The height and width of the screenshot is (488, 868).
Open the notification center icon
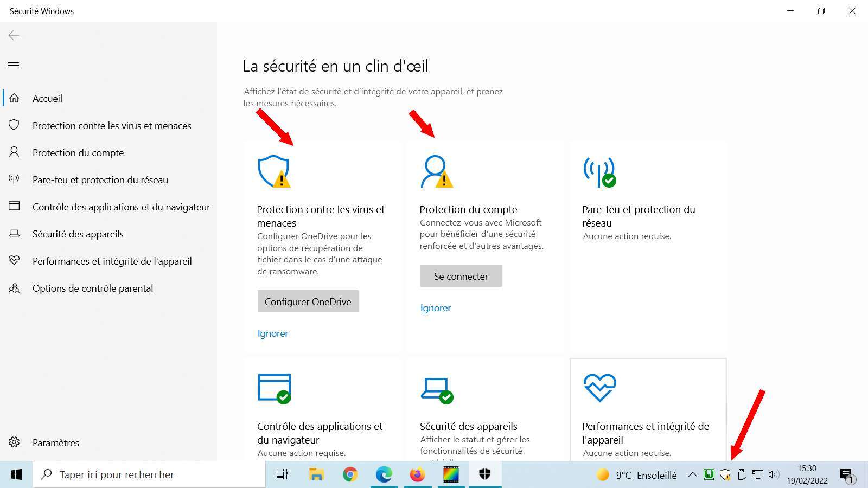pos(847,476)
